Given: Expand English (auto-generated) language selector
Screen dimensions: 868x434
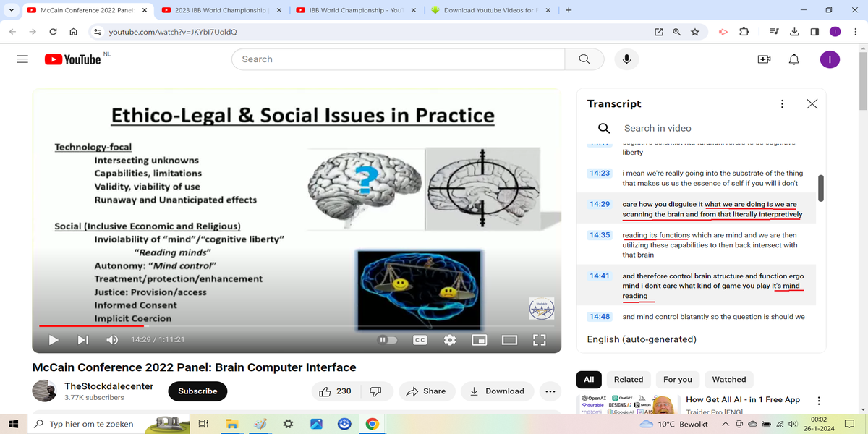Looking at the screenshot, I should [641, 339].
